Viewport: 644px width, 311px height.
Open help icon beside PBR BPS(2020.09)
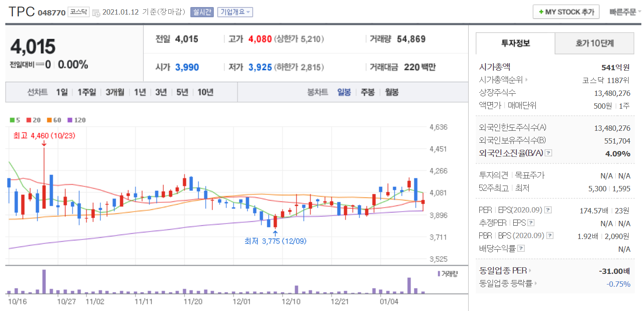point(549,236)
